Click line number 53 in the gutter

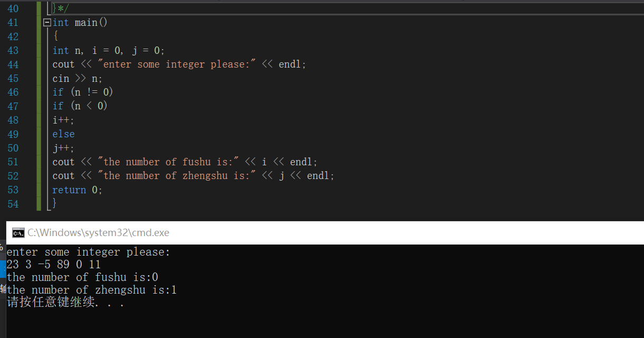(13, 190)
